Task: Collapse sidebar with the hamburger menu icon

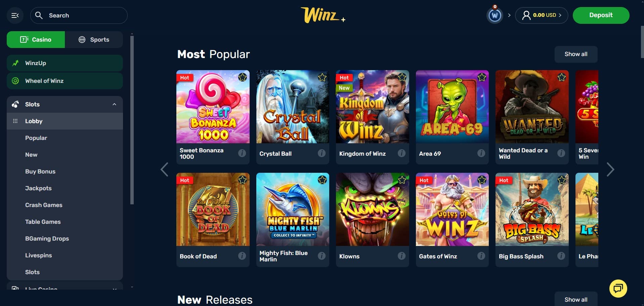Action: pos(15,15)
